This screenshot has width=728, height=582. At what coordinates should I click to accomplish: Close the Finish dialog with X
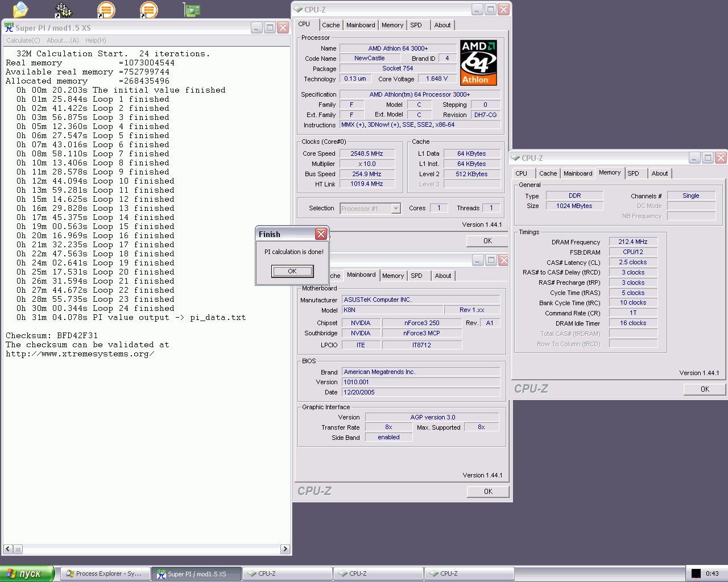pos(321,234)
